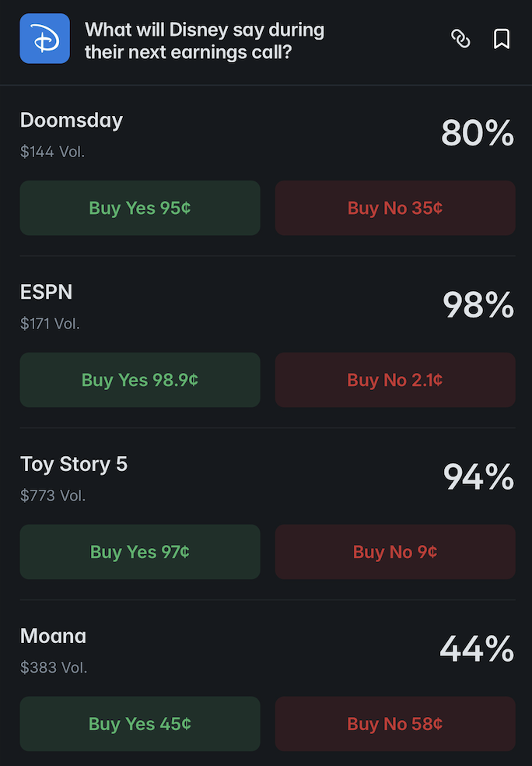The height and width of the screenshot is (766, 532).
Task: Open the market title question
Action: point(205,41)
